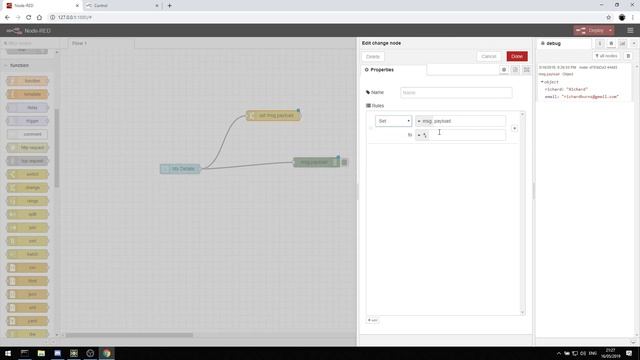The height and width of the screenshot is (360, 640).
Task: Select the batch node in the palette
Action: coord(27,254)
